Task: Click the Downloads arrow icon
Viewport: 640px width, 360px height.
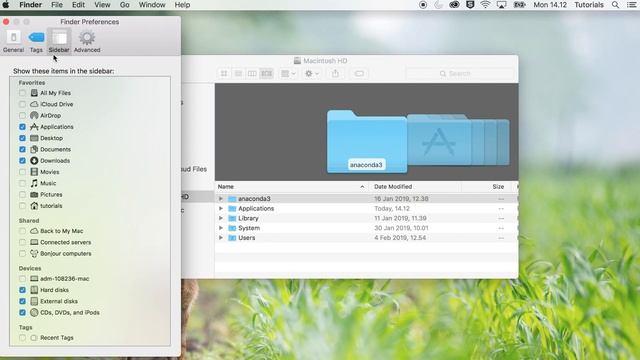Action: pyautogui.click(x=34, y=161)
